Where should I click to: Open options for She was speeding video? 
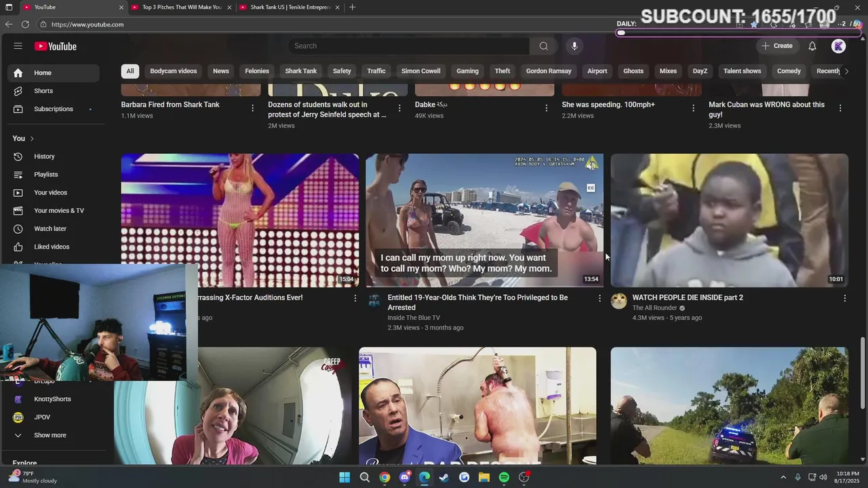click(x=693, y=108)
